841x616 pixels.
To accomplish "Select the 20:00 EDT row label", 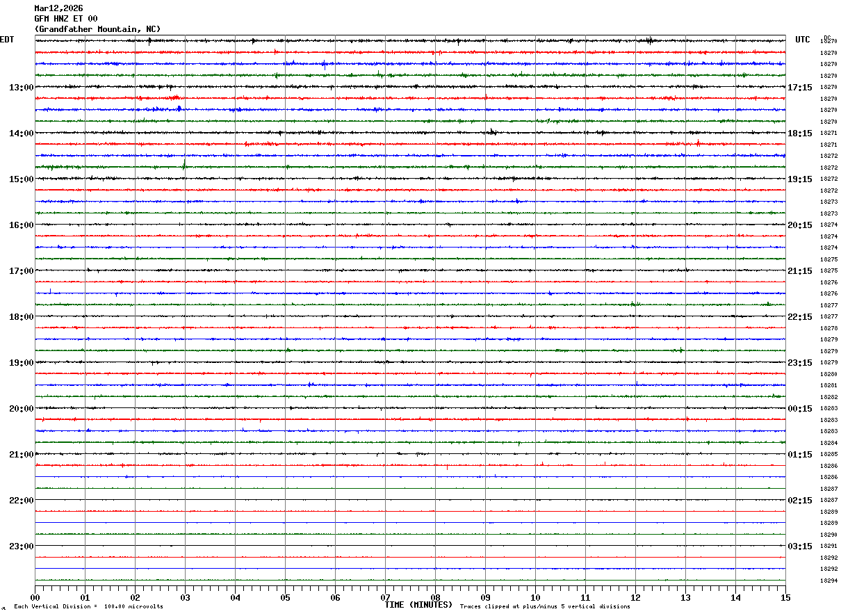I will coord(21,409).
